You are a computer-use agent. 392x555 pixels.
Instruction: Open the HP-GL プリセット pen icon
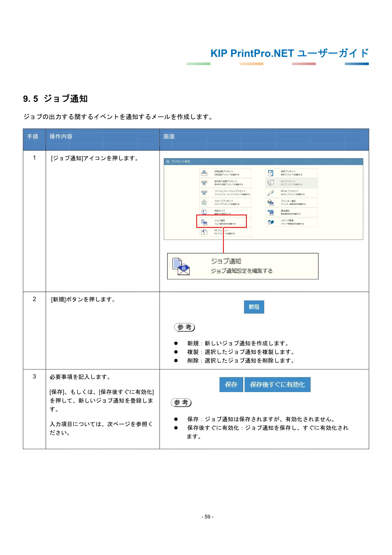(x=271, y=193)
